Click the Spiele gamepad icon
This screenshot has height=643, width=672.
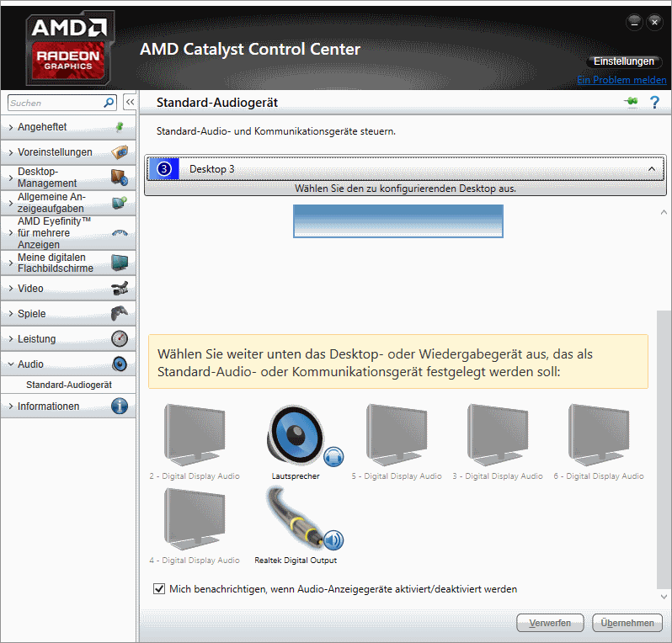tap(120, 314)
